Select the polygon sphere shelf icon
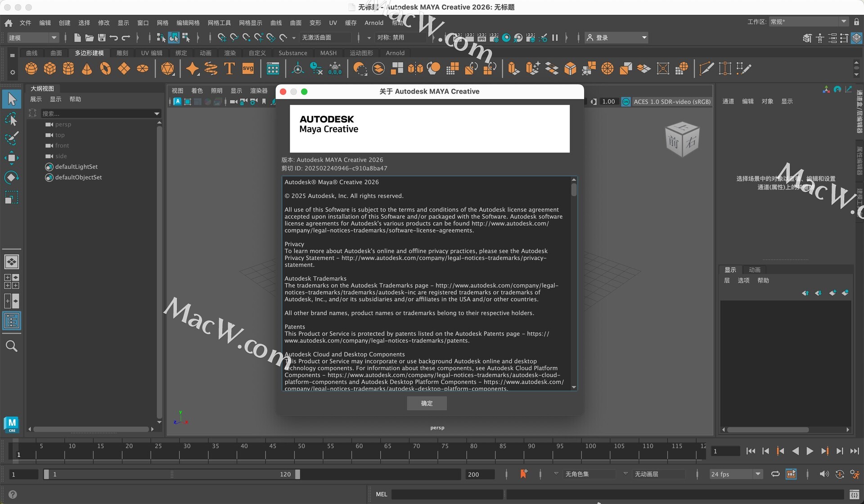Image resolution: width=864 pixels, height=504 pixels. coord(31,69)
